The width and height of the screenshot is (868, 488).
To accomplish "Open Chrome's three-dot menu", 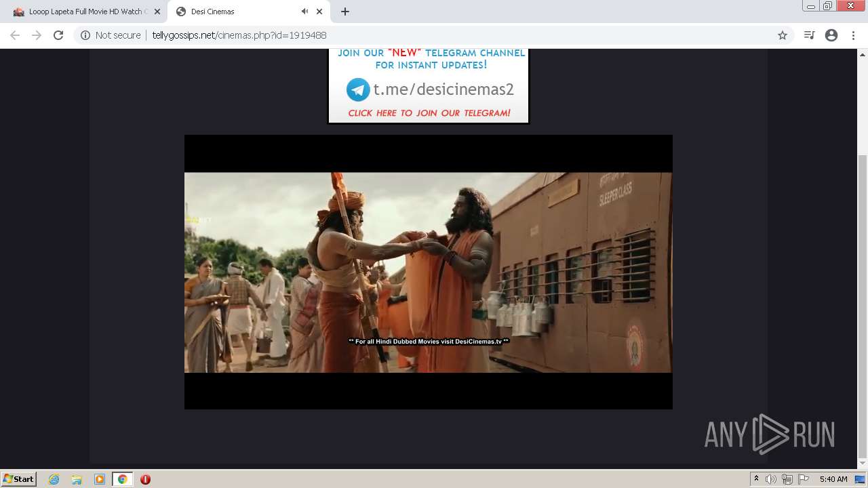I will click(853, 35).
